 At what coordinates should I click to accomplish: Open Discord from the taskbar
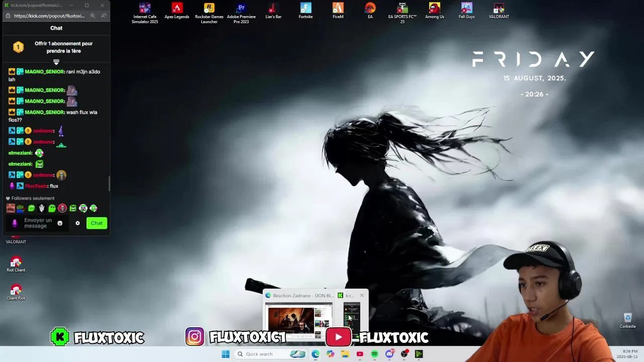point(389,354)
